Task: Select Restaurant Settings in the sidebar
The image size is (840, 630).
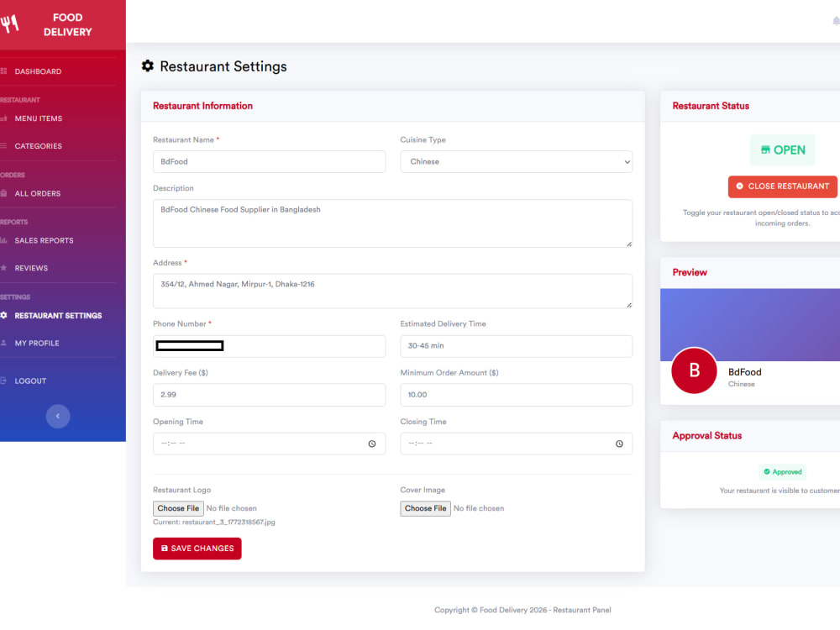Action: tap(58, 316)
